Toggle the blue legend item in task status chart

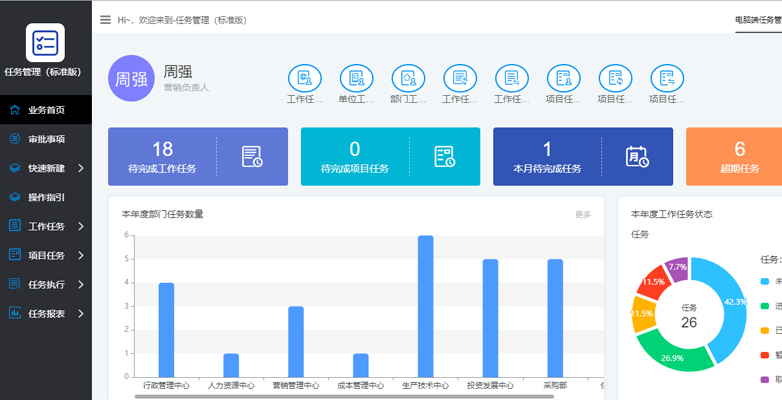pos(766,281)
